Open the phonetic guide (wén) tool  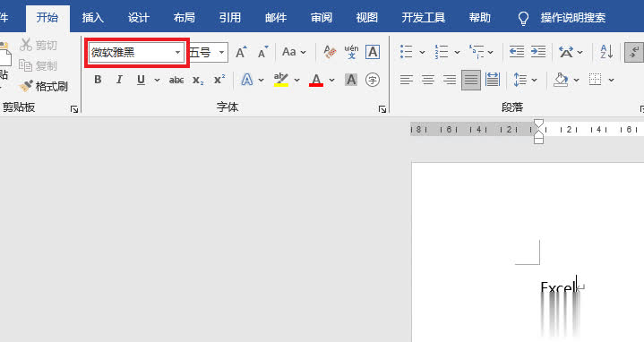[351, 52]
